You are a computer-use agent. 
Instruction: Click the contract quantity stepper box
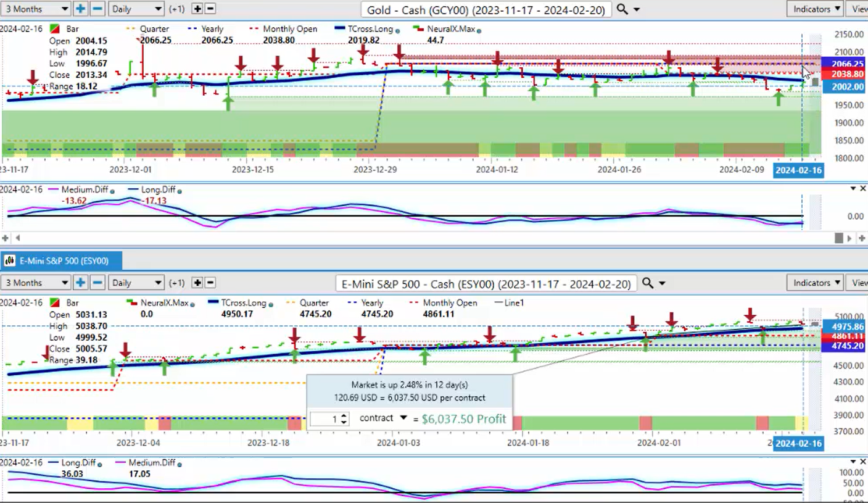point(330,419)
